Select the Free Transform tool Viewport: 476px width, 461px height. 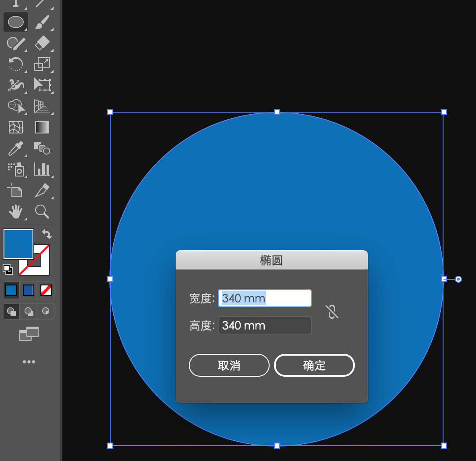pyautogui.click(x=42, y=85)
